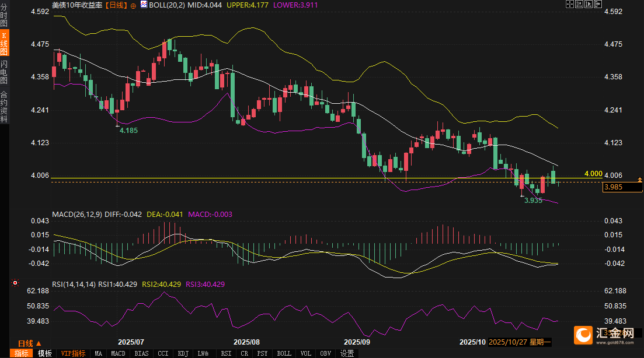Screen dimensions: 644x358
Task: Open the VIP指标 tab
Action: 73,353
